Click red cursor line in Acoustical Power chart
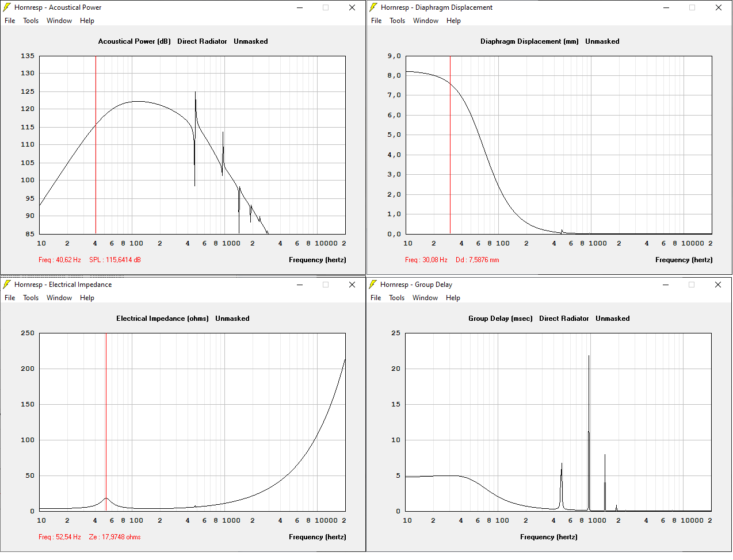This screenshot has width=733, height=560. [x=96, y=172]
